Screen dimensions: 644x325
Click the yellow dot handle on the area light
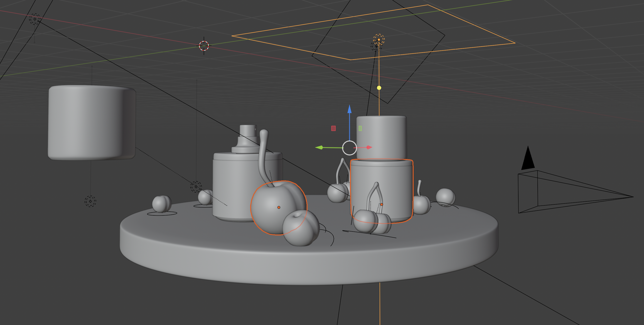point(379,88)
